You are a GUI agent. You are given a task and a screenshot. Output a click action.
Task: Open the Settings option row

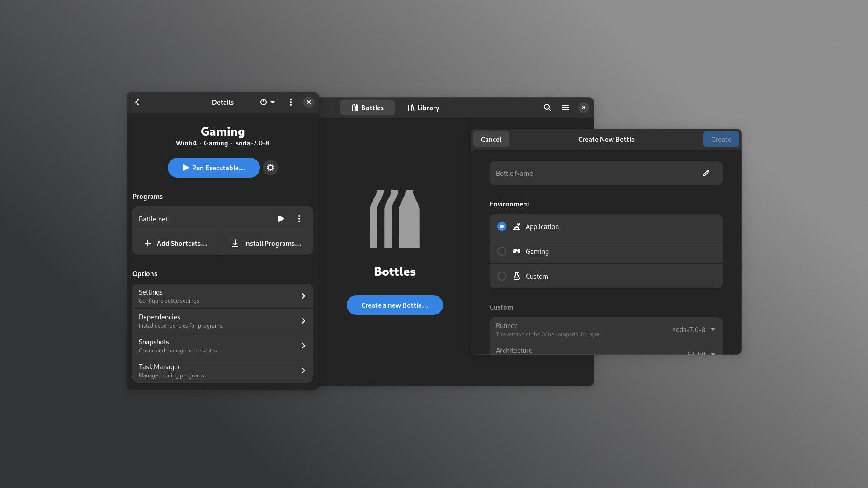[x=222, y=296]
